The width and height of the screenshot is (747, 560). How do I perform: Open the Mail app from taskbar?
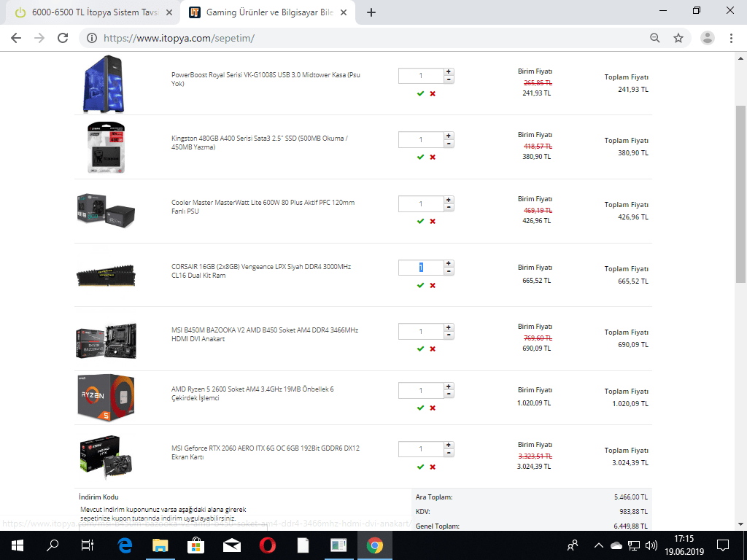(231, 545)
